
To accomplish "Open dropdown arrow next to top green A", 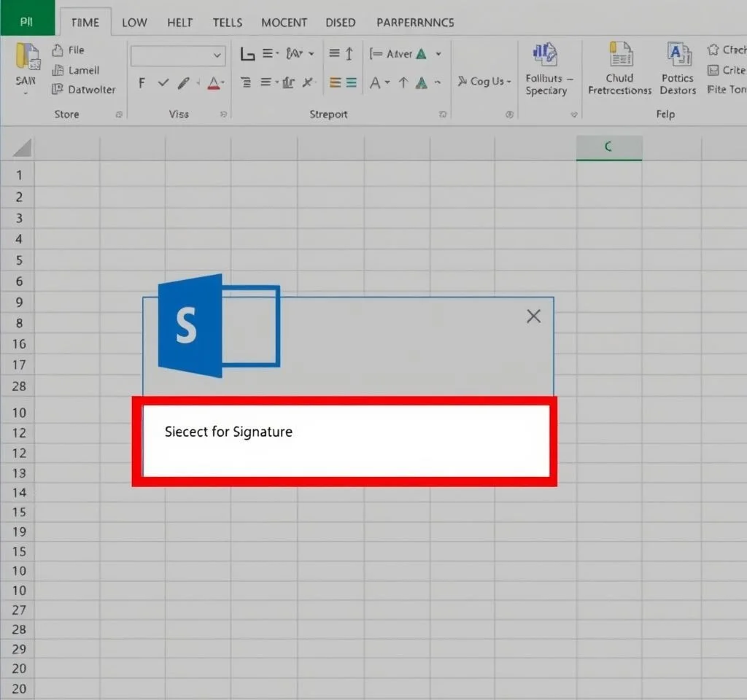I will pyautogui.click(x=438, y=54).
